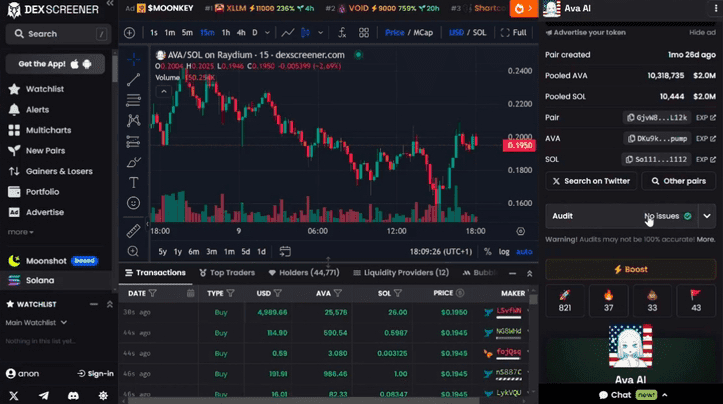The height and width of the screenshot is (404, 723).
Task: Switch chart between Price and MCap
Action: coord(408,33)
